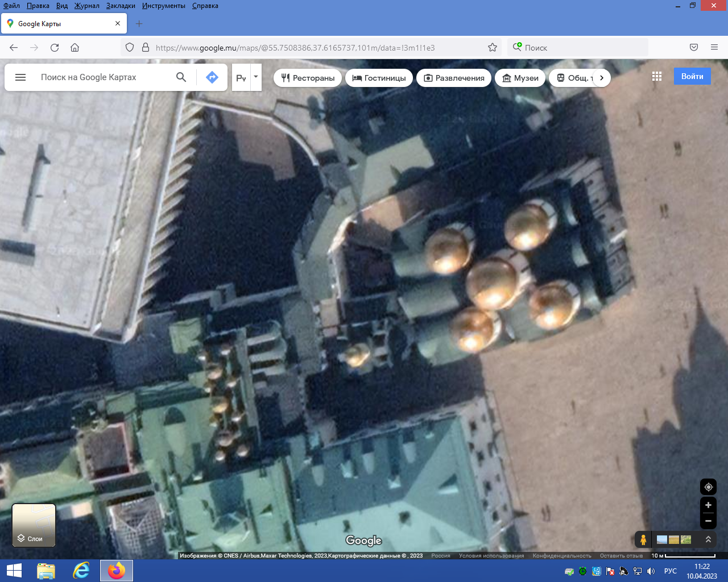Open the Инструменты menu
Viewport: 728px width, 582px height.
(164, 6)
